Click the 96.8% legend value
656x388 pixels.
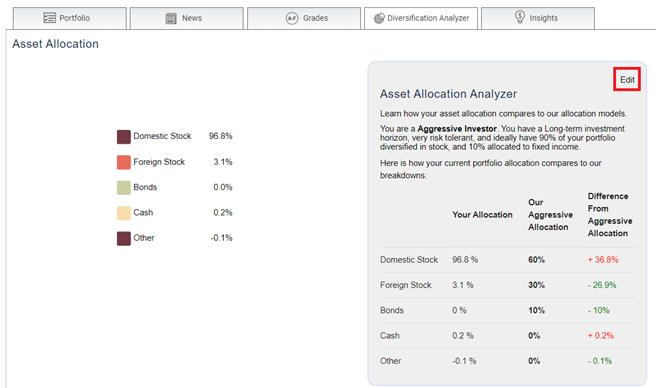coord(220,136)
